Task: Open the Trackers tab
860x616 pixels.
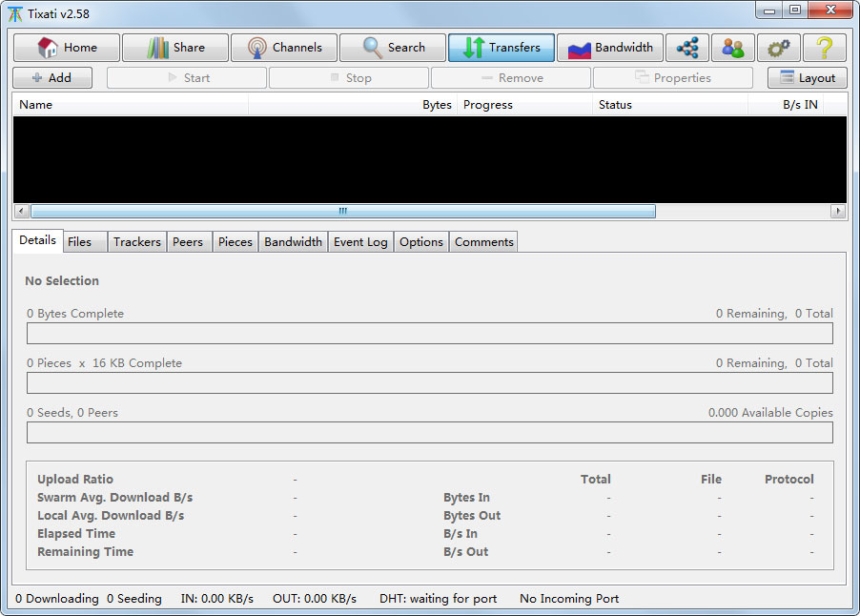Action: point(137,242)
